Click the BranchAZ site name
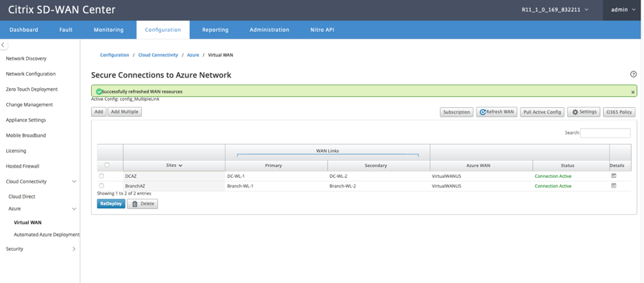Image resolution: width=644 pixels, height=283 pixels. [x=135, y=186]
